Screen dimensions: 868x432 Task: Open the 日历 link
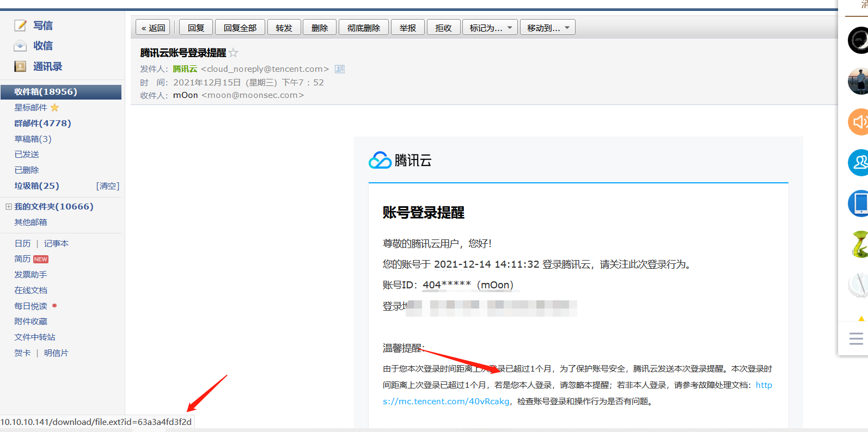(23, 244)
